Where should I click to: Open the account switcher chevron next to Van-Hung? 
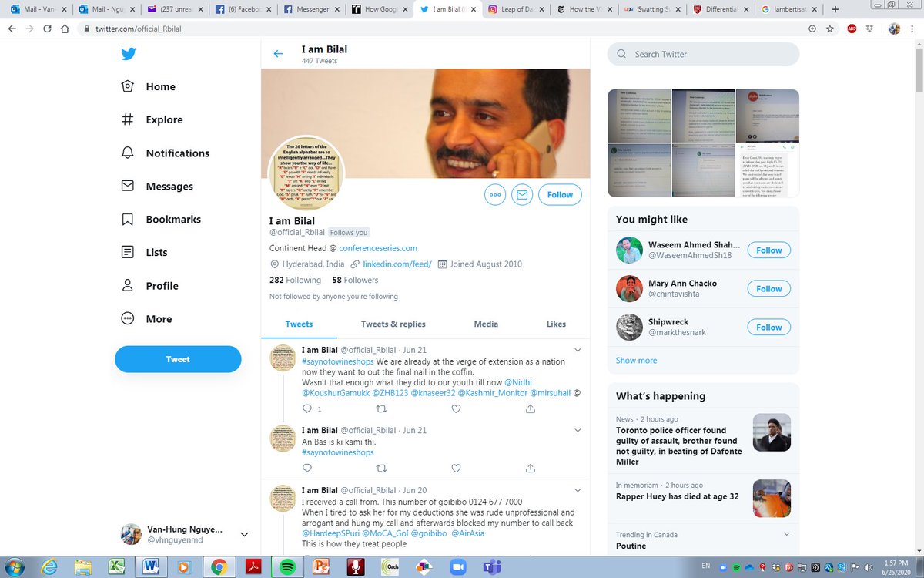pyautogui.click(x=244, y=533)
